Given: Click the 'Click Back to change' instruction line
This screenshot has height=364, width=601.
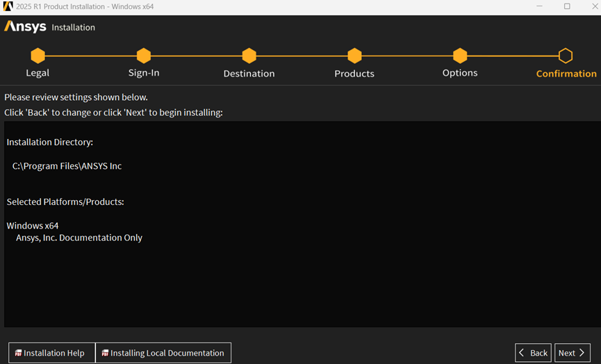Looking at the screenshot, I should tap(113, 113).
